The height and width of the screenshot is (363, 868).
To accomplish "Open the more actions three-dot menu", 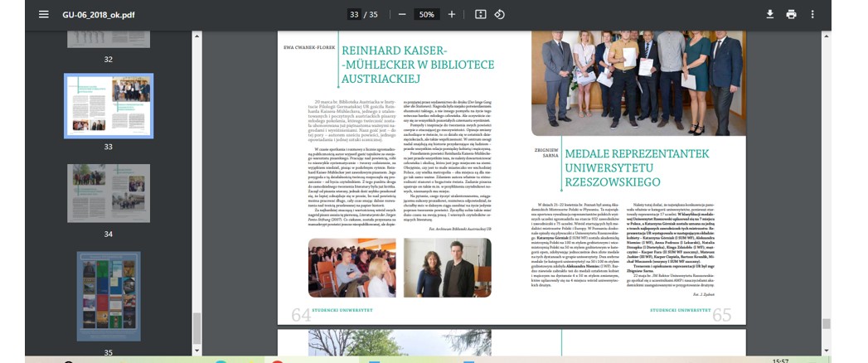I will tap(812, 15).
